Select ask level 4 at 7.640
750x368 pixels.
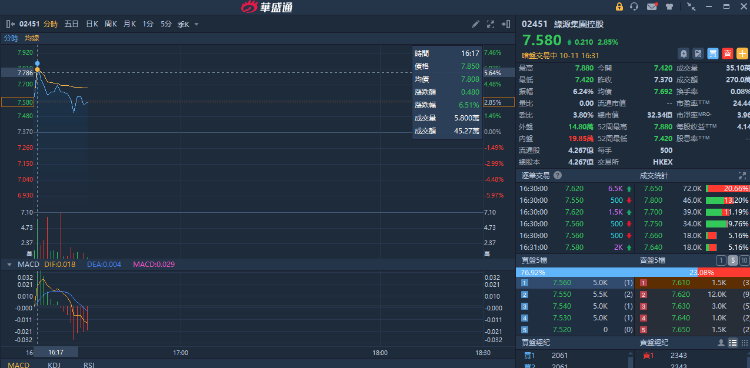(694, 318)
